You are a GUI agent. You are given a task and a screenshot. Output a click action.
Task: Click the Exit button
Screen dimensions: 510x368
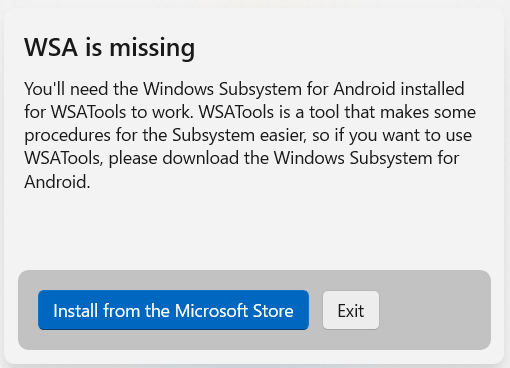pyautogui.click(x=351, y=310)
